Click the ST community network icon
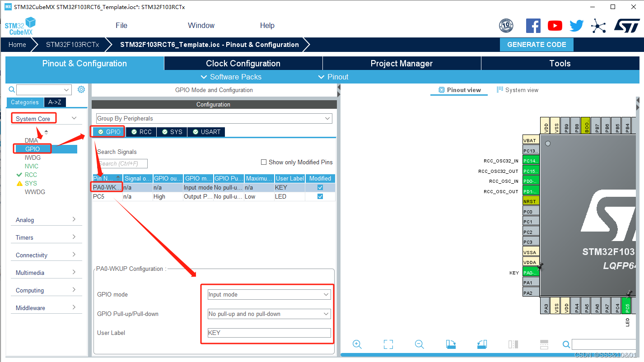The height and width of the screenshot is (362, 644). point(598,26)
